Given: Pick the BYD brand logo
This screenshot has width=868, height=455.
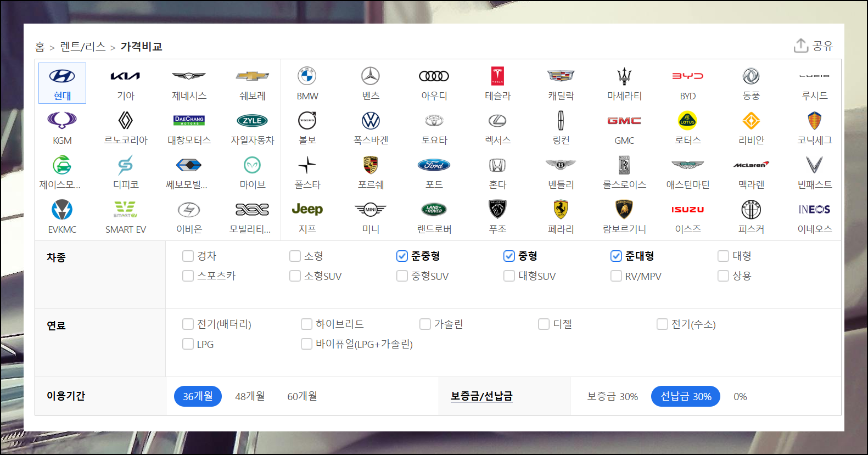Looking at the screenshot, I should click(688, 76).
